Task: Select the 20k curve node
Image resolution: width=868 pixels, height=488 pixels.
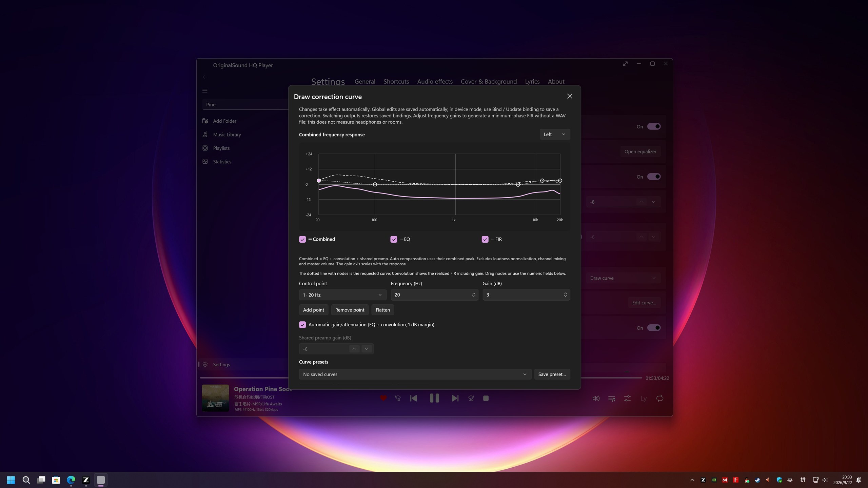Action: [x=560, y=181]
